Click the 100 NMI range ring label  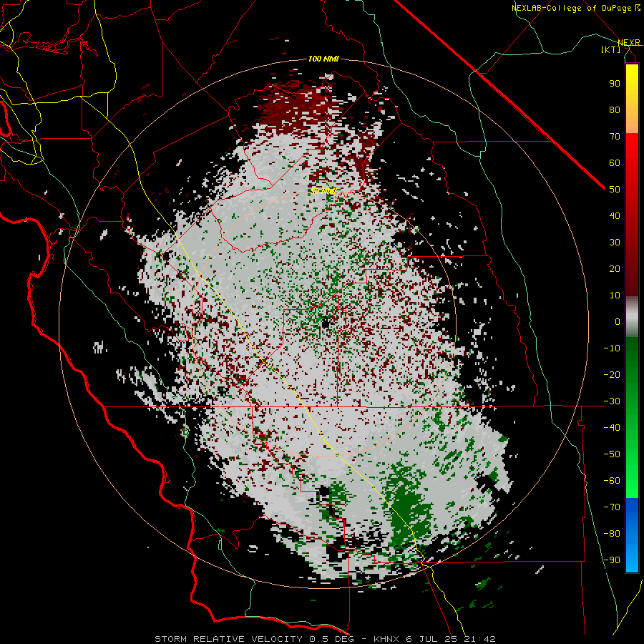click(x=323, y=59)
